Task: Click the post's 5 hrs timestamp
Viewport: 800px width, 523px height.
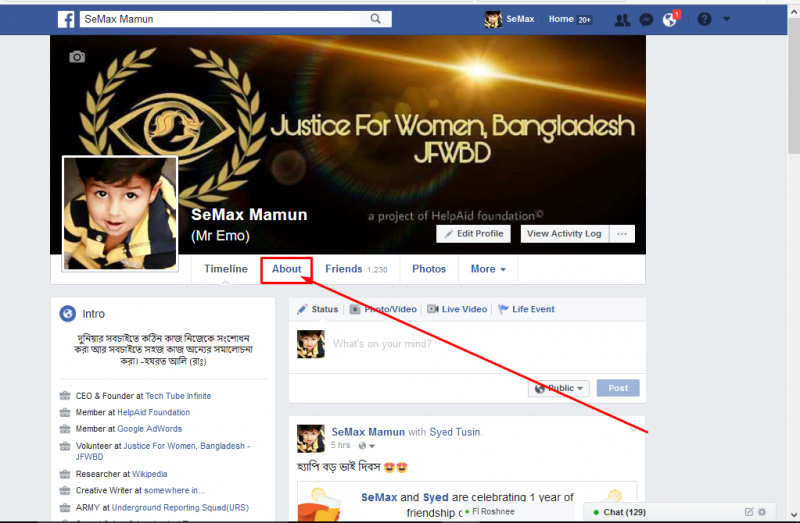Action: (340, 445)
